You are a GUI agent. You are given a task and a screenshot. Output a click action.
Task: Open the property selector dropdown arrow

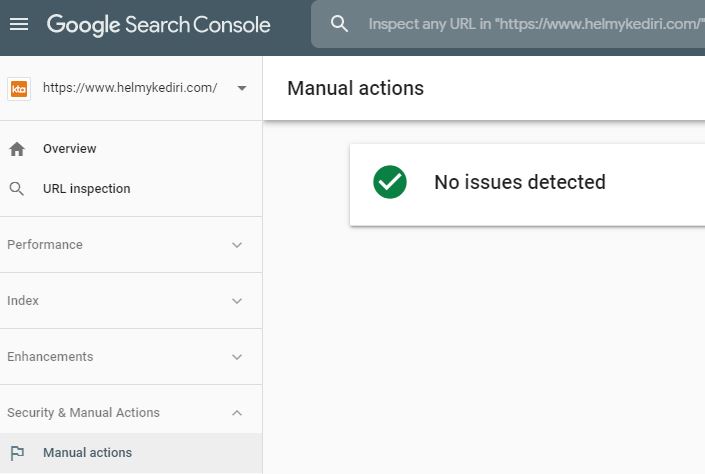click(x=242, y=88)
